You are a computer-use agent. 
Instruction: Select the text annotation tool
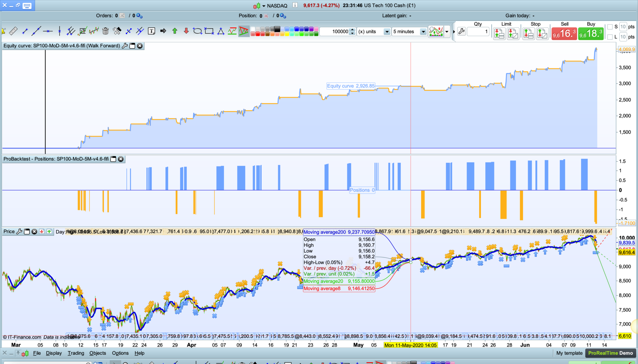coord(151,31)
